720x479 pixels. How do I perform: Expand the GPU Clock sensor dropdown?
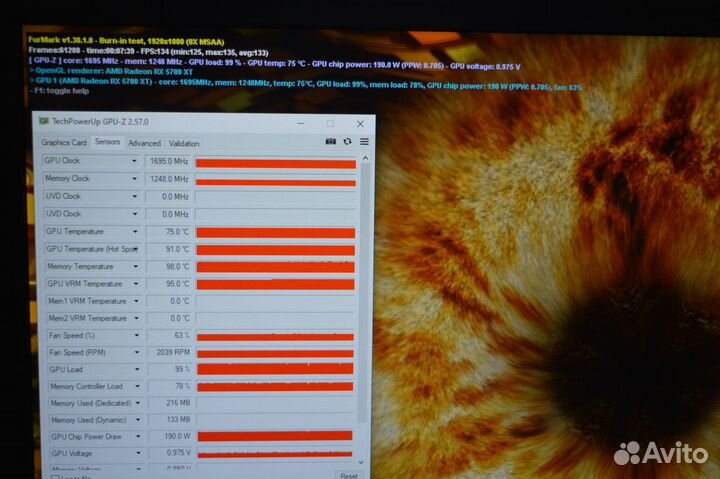(135, 160)
